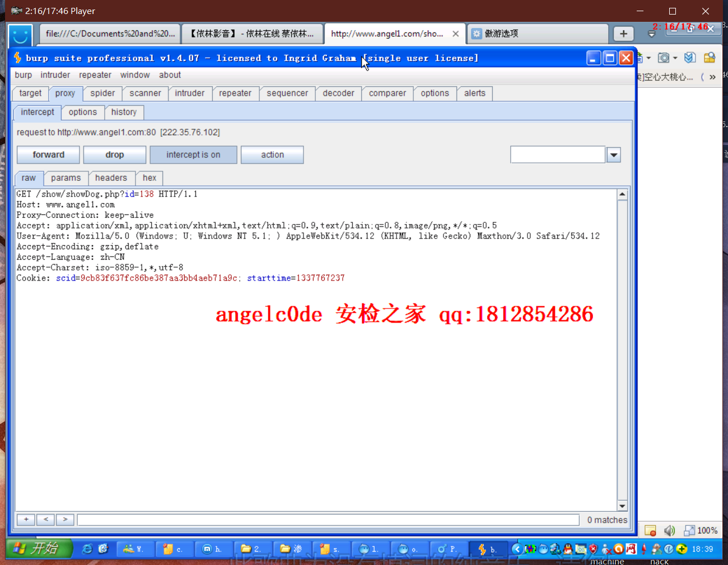
Task: Open the window menu
Action: pos(135,75)
